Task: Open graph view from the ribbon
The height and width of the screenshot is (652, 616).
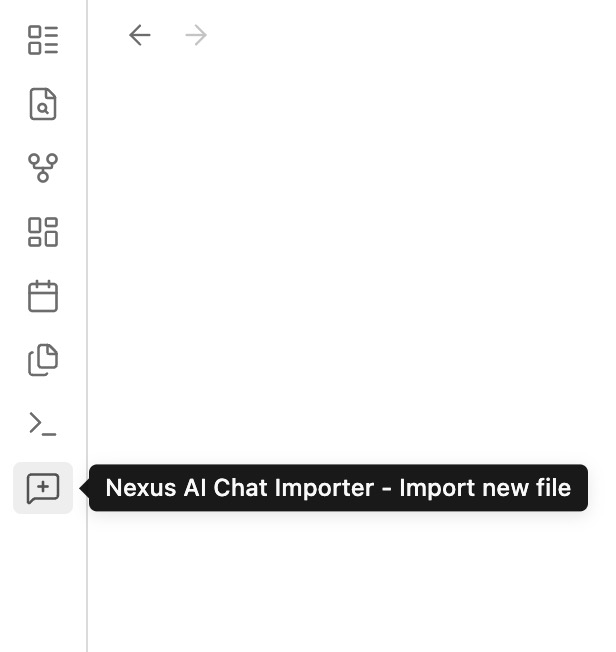Action: tap(43, 168)
